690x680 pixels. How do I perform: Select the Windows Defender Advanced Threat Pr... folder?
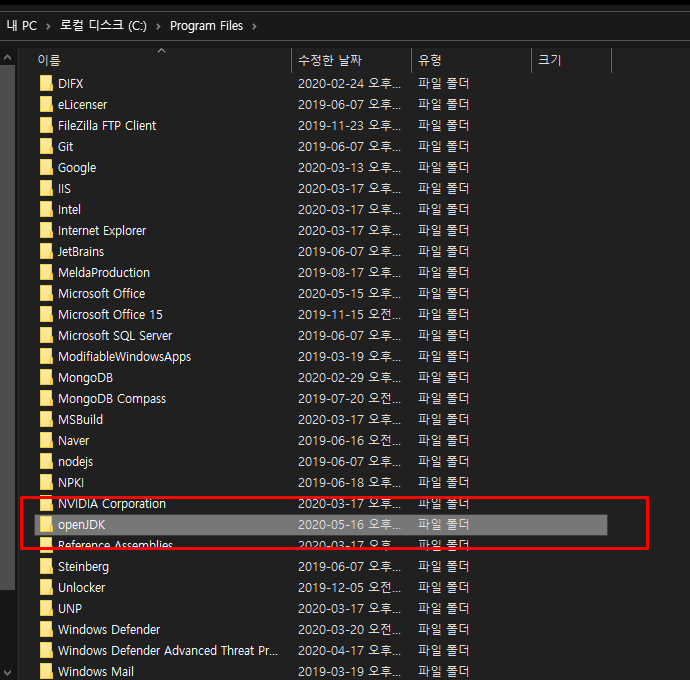point(168,651)
